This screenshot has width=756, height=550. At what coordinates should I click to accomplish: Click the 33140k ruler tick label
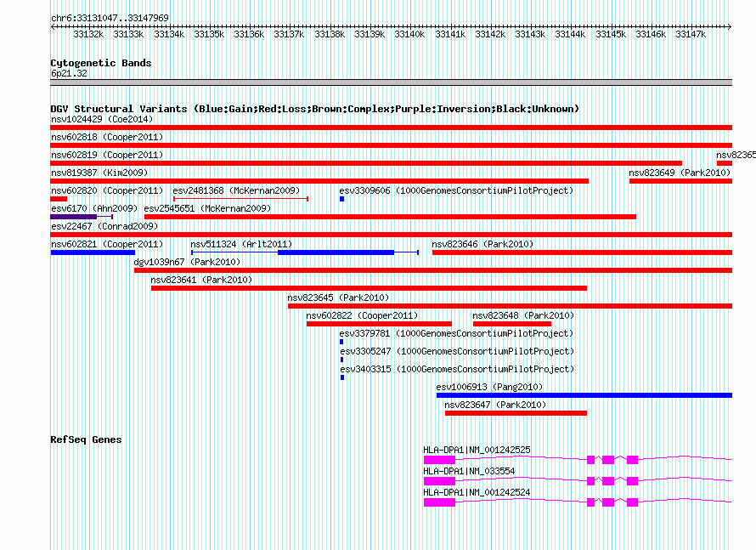[409, 34]
